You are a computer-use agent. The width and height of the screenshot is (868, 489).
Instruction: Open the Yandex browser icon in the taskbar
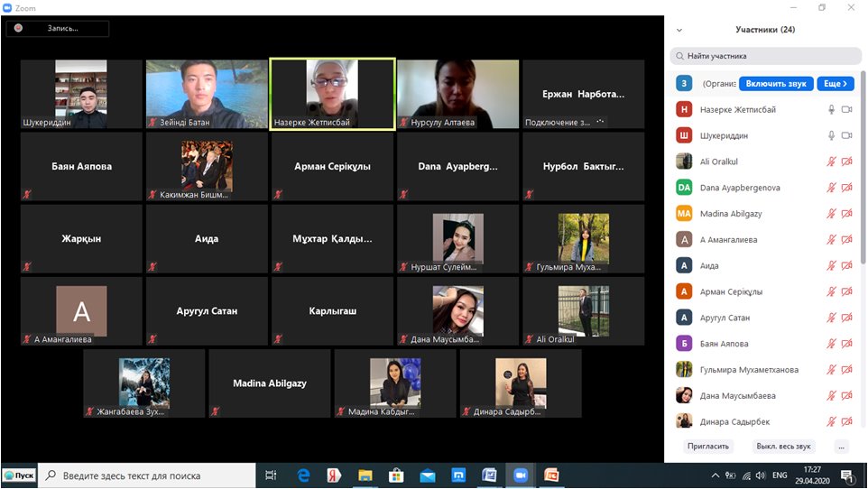tap(334, 475)
